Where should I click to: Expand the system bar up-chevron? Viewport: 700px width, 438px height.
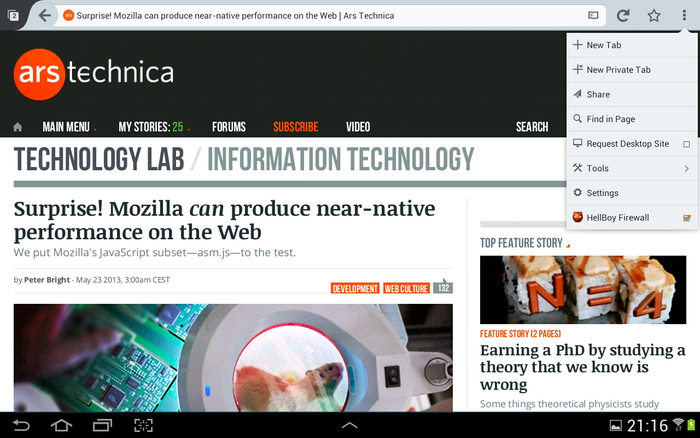tap(350, 425)
